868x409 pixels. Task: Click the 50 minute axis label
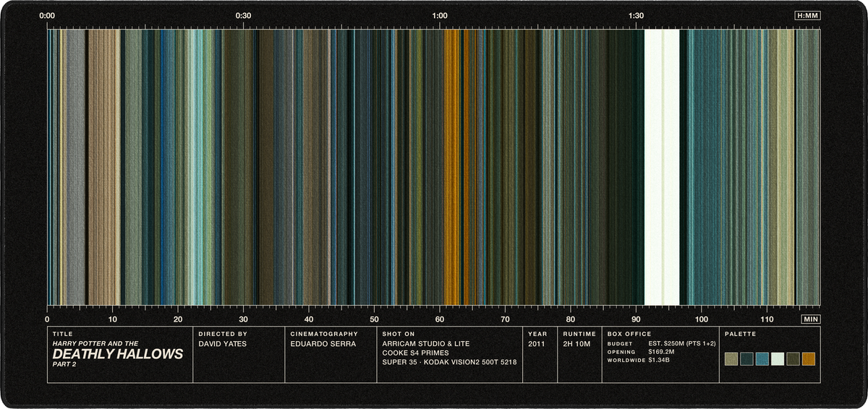tap(374, 319)
